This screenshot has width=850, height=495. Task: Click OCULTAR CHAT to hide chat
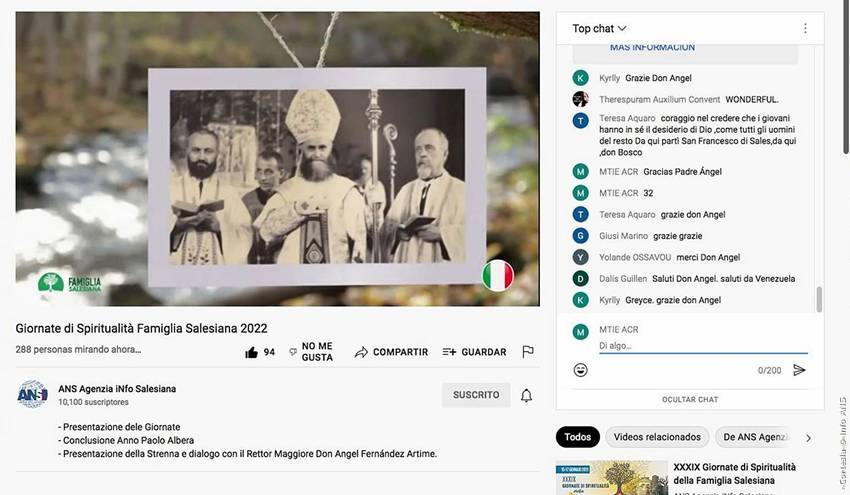point(690,400)
